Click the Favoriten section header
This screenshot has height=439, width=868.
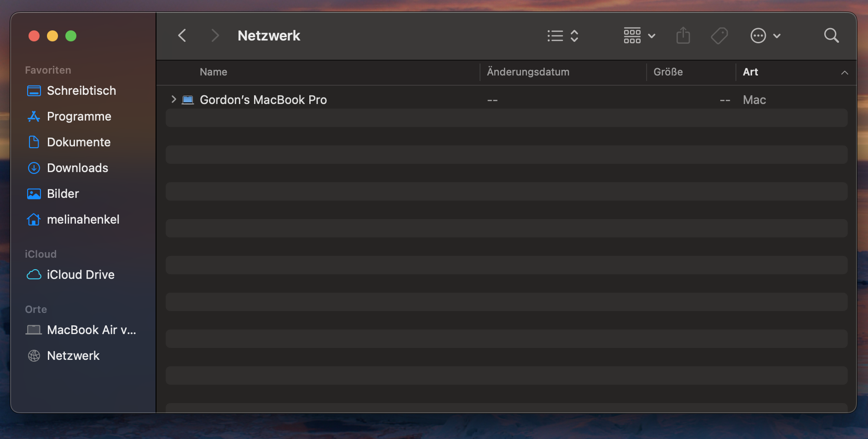coord(48,70)
